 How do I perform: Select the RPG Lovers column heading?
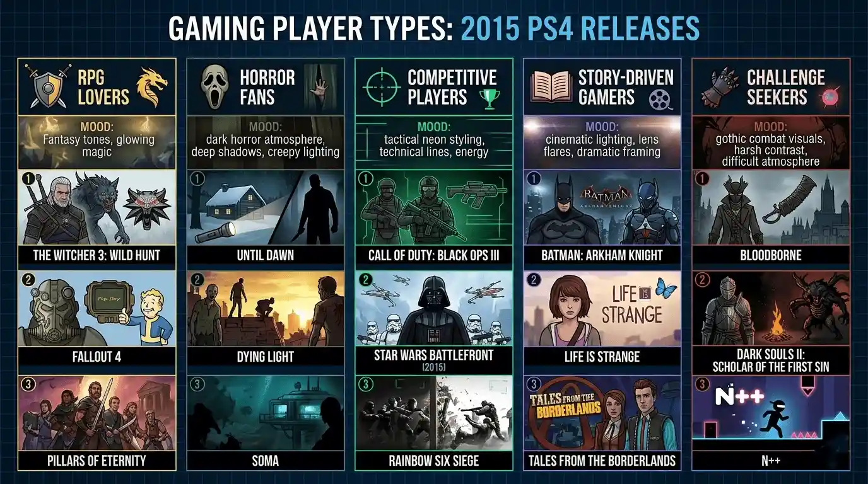tap(103, 87)
